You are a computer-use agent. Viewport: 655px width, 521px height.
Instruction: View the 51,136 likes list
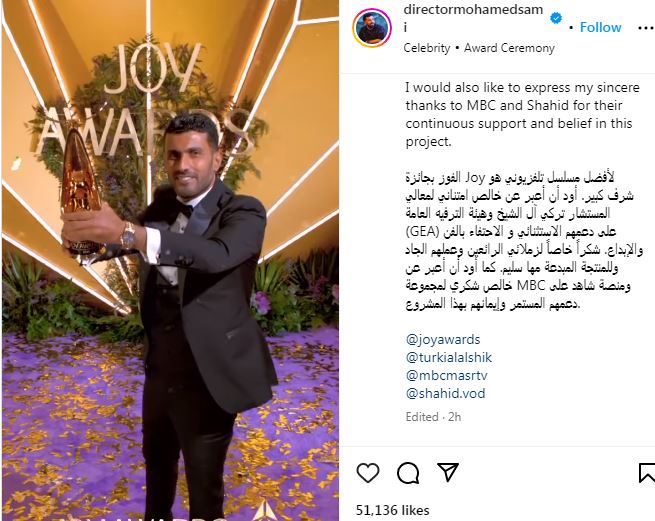(x=392, y=510)
